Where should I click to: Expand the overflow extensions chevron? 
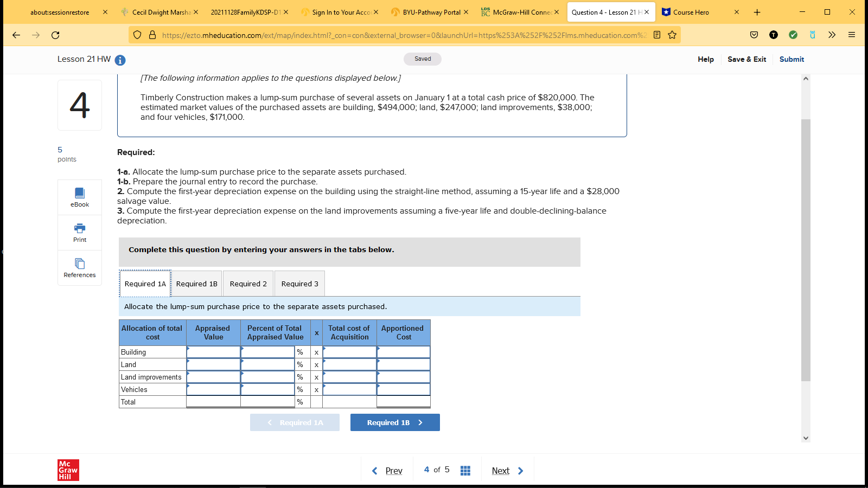[x=831, y=35]
